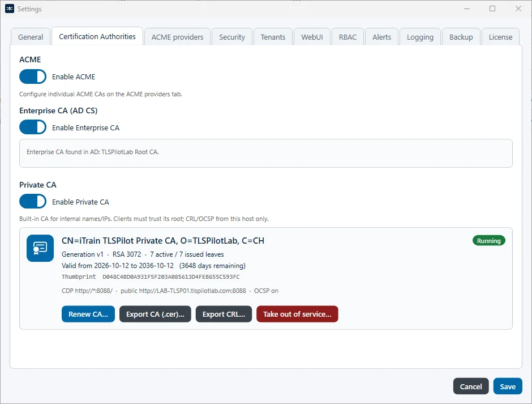Click the Built-in CA for internal names description
Image resolution: width=532 pixels, height=404 pixels.
(x=144, y=219)
